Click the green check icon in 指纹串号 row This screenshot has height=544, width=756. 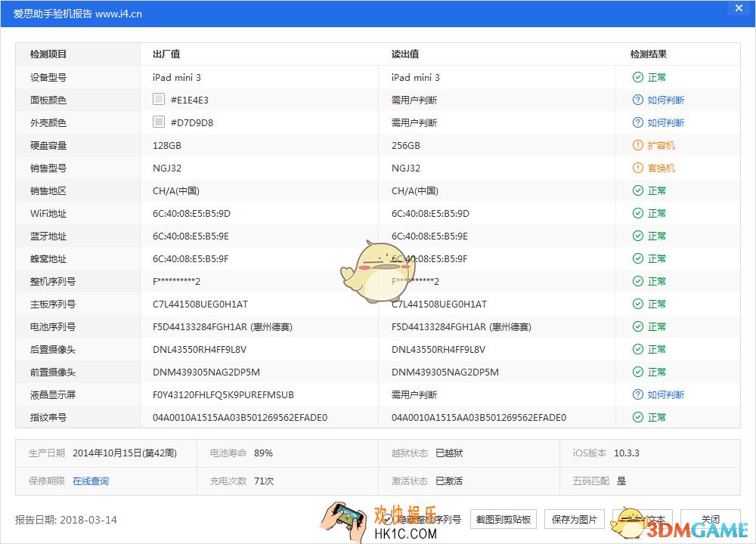pos(637,417)
